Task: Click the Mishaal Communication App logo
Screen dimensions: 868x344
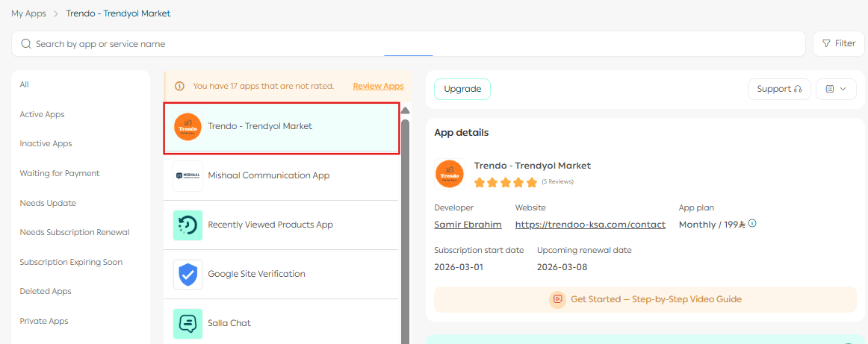Action: tap(187, 176)
